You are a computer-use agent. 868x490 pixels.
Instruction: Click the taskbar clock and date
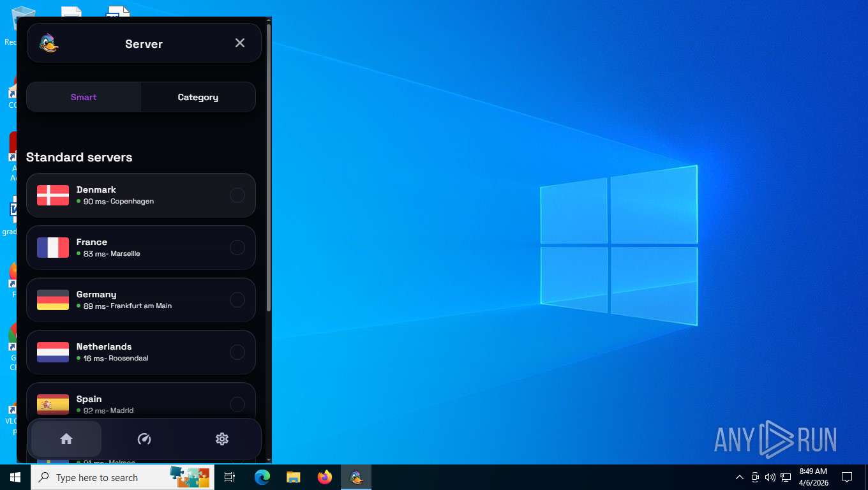point(813,477)
